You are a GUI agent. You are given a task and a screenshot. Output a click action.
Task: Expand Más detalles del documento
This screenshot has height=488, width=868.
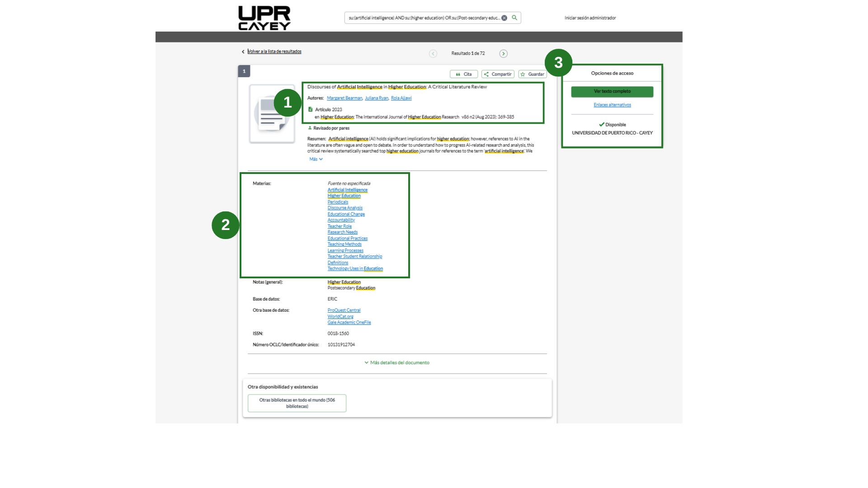click(x=397, y=362)
